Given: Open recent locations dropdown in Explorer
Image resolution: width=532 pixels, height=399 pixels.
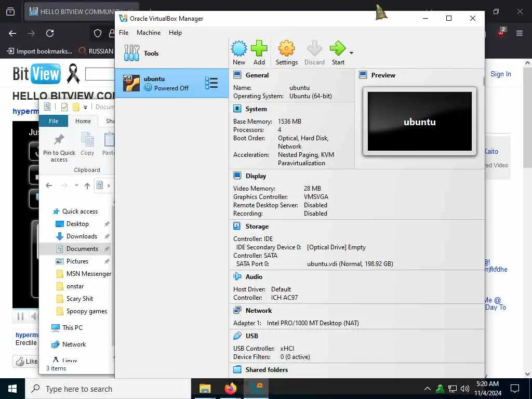Looking at the screenshot, I should 76,185.
